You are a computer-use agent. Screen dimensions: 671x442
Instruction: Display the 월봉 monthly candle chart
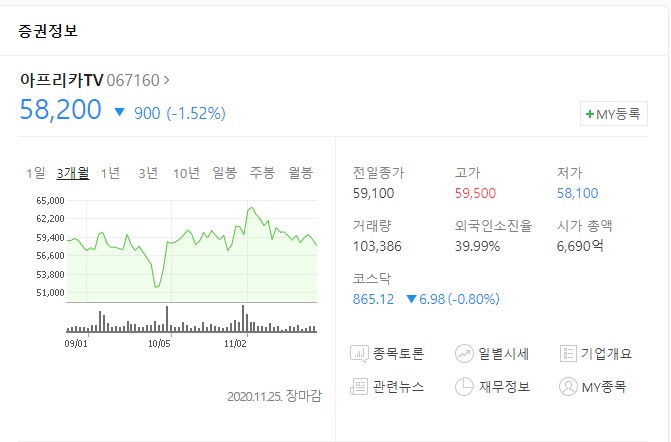click(x=300, y=172)
